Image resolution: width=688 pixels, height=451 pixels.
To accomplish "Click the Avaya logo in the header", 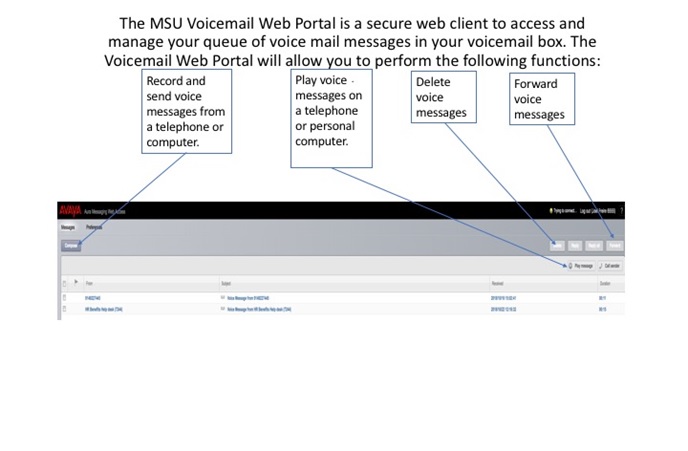I will click(x=70, y=211).
